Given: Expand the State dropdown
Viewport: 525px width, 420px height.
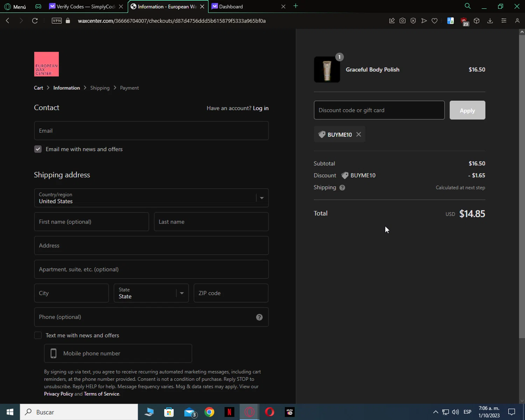Looking at the screenshot, I should click(151, 293).
